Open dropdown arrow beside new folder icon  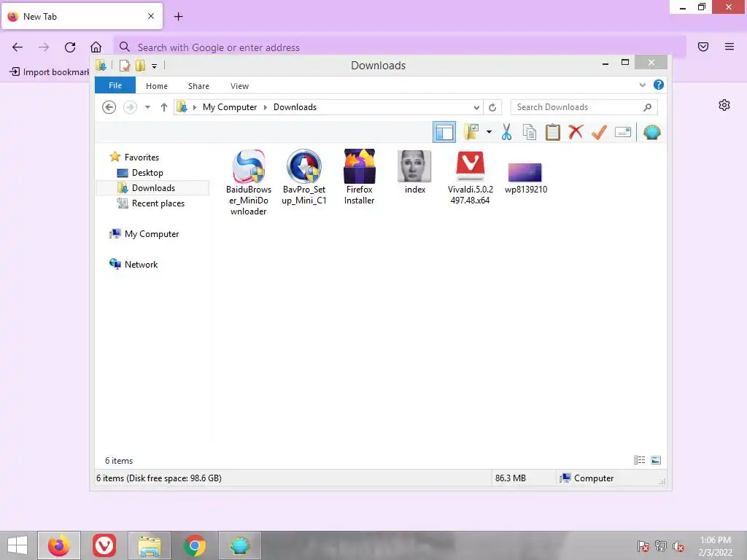pyautogui.click(x=489, y=132)
